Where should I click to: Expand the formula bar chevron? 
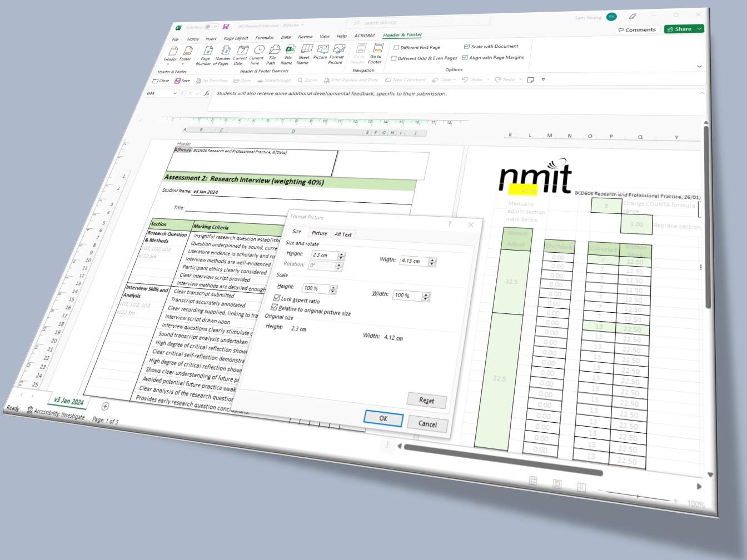pyautogui.click(x=701, y=93)
